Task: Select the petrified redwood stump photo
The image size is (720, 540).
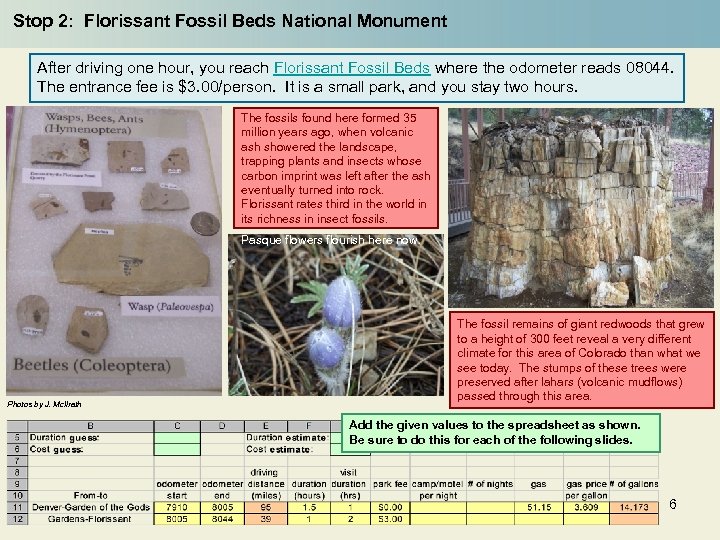Action: coord(581,208)
